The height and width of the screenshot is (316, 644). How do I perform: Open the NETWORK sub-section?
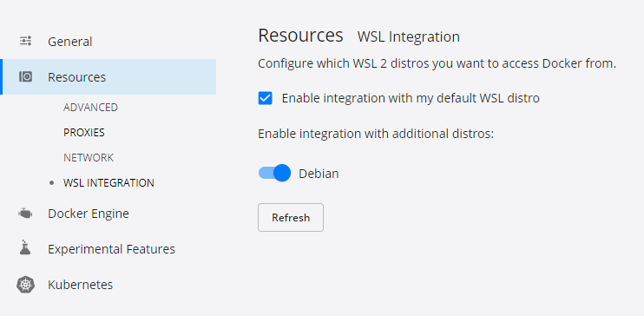tap(89, 158)
